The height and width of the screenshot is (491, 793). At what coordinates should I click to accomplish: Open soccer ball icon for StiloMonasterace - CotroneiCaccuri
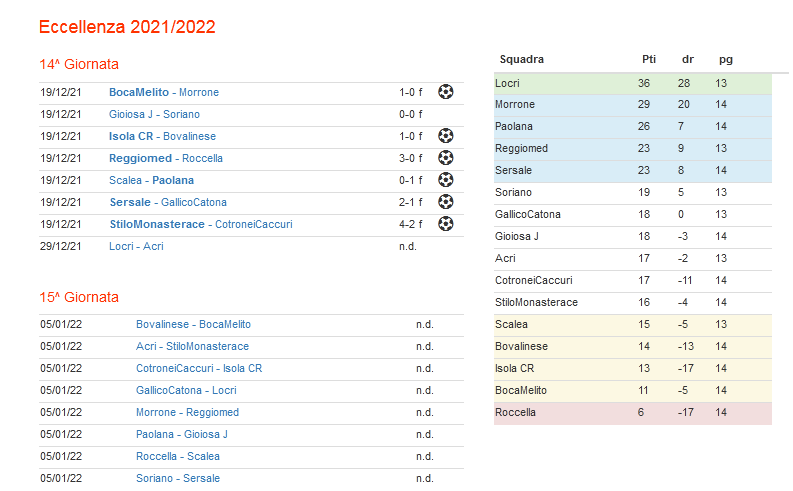(x=446, y=224)
